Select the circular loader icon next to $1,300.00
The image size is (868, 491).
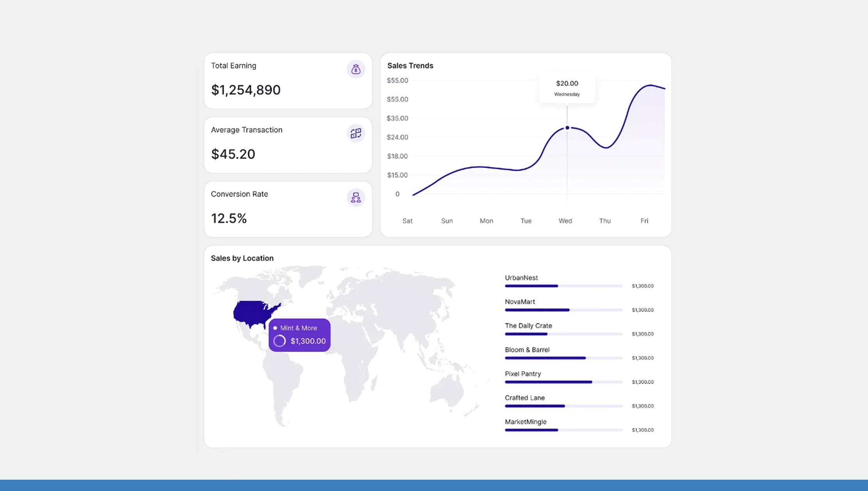[280, 341]
